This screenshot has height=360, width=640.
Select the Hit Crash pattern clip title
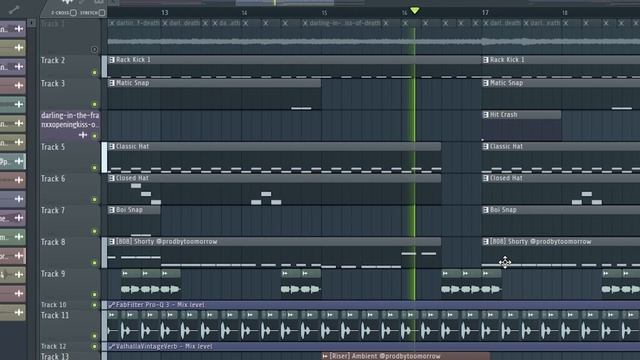504,115
